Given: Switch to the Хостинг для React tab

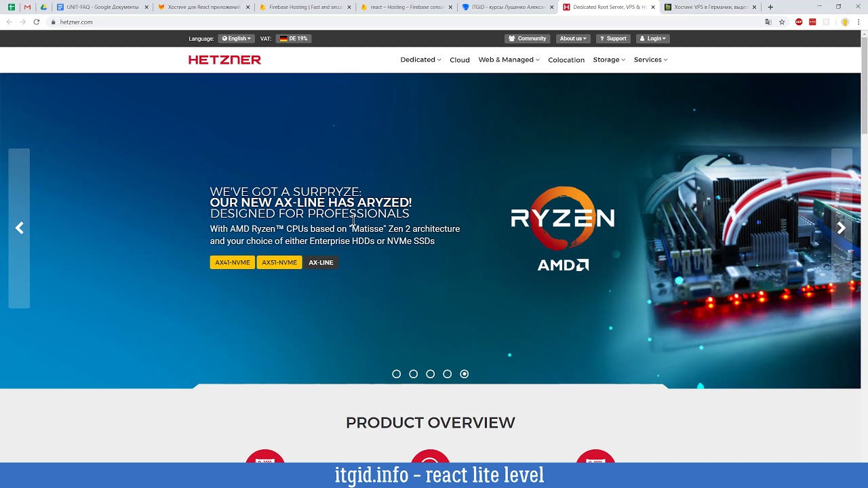Looking at the screenshot, I should point(203,7).
